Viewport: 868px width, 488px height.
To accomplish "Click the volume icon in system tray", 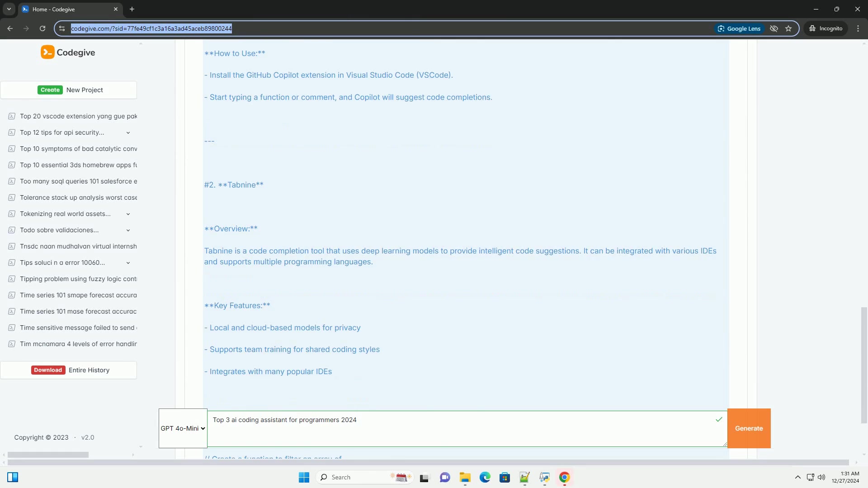I will click(821, 477).
